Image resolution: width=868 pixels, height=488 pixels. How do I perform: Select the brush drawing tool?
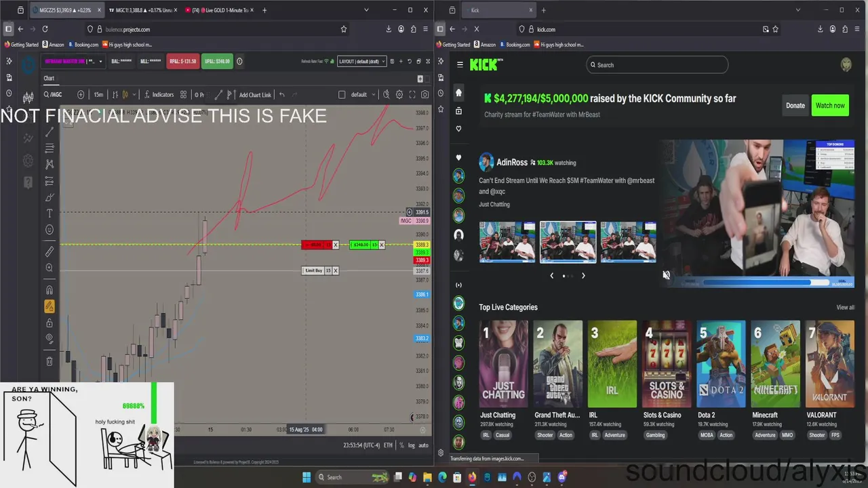coord(50,197)
